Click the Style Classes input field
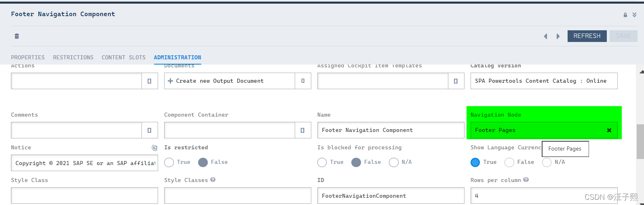The image size is (644, 205). pyautogui.click(x=238, y=196)
